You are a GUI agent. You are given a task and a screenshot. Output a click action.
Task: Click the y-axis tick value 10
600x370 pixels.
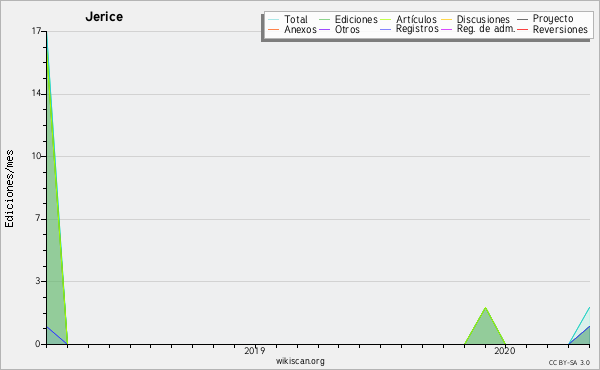pos(36,156)
